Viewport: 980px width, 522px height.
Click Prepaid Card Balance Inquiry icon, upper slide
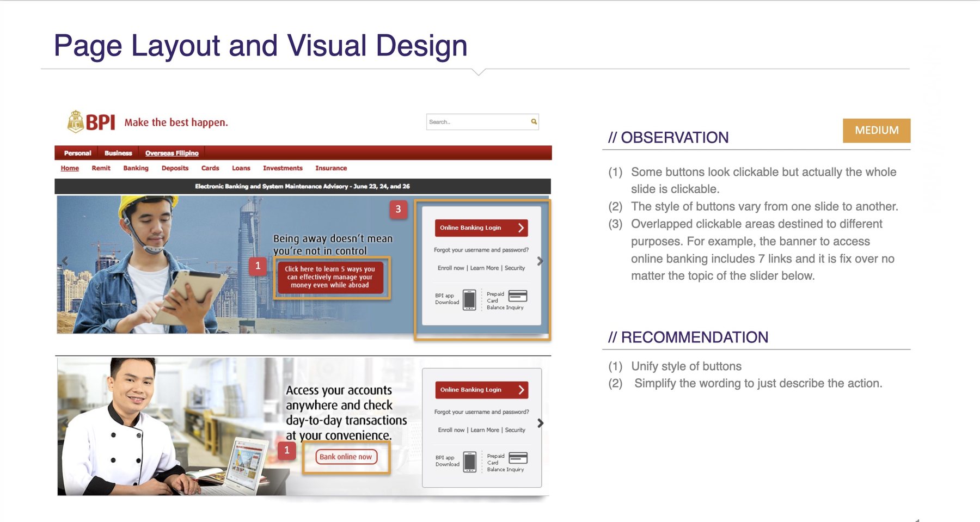tap(518, 296)
